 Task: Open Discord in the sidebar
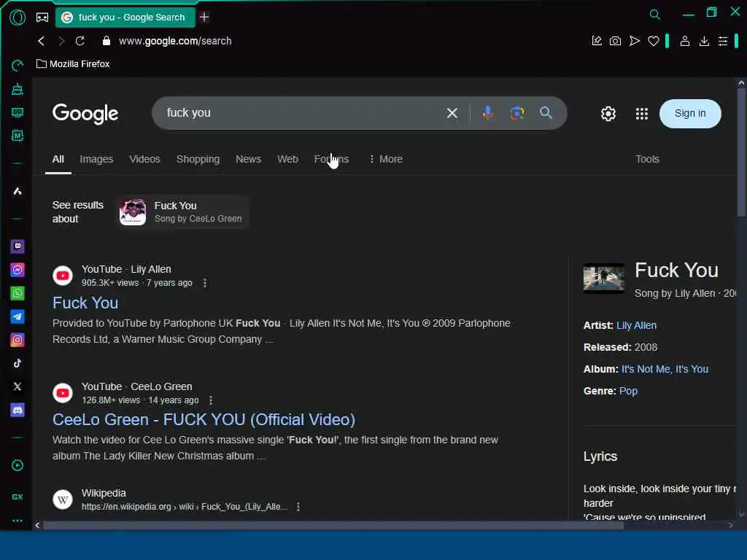pos(18,410)
